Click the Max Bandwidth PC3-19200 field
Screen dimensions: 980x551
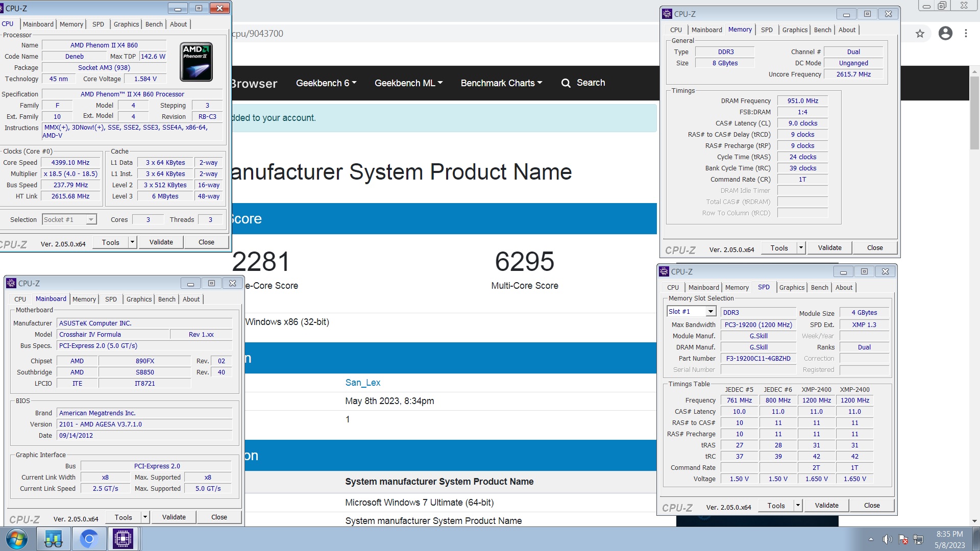[758, 325]
